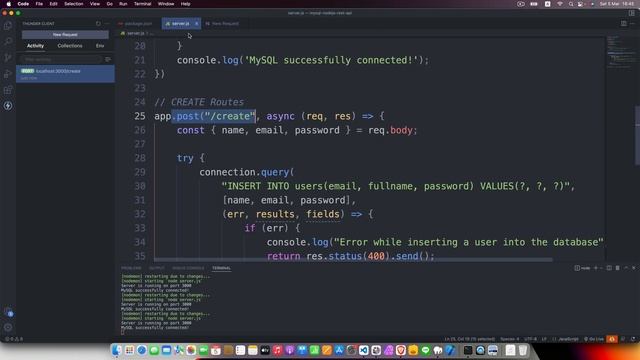Viewport: 640px width, 360px height.
Task: Close the server.js editor tab
Action: pyautogui.click(x=196, y=24)
